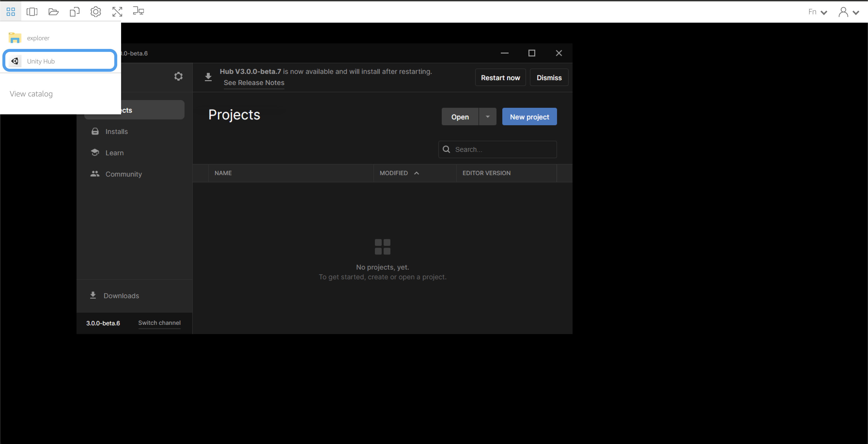This screenshot has height=444, width=868.
Task: Click the app launcher grid icon
Action: tap(11, 12)
